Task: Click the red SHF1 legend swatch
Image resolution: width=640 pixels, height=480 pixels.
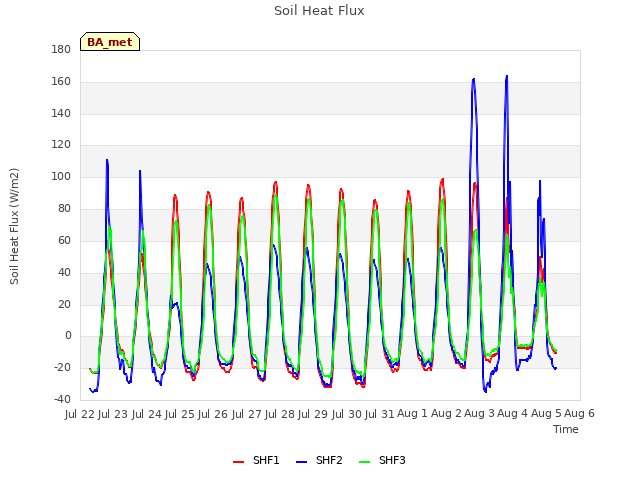Action: coord(238,462)
